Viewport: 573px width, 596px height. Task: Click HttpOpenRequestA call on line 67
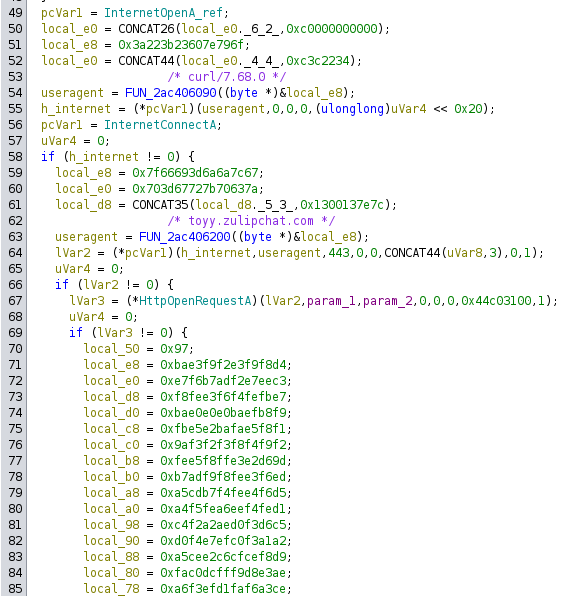pyautogui.click(x=195, y=301)
